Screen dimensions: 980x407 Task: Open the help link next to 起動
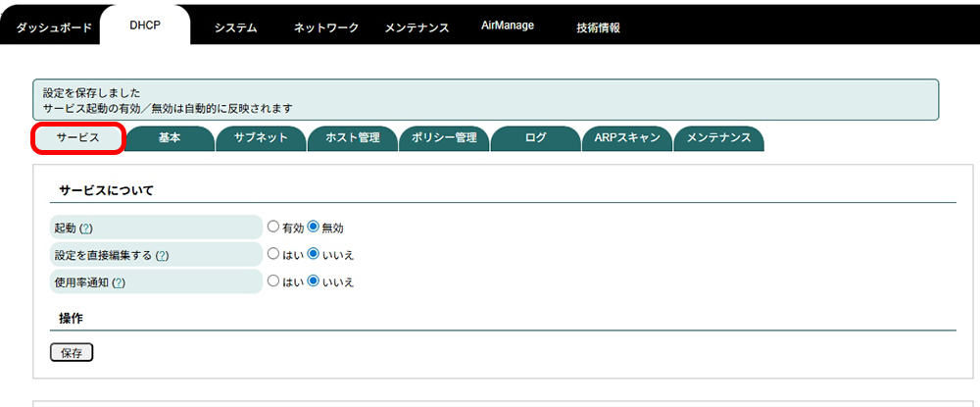point(86,228)
